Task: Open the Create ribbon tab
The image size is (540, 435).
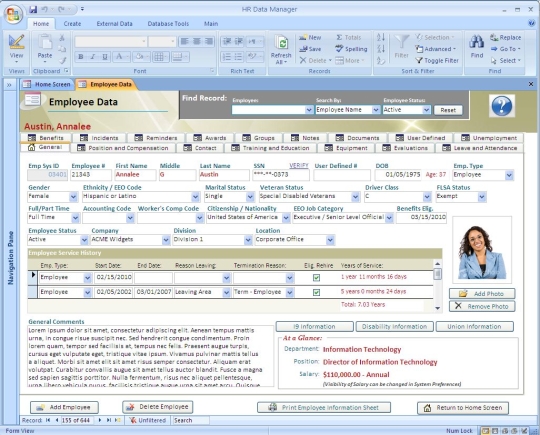Action: click(x=72, y=24)
